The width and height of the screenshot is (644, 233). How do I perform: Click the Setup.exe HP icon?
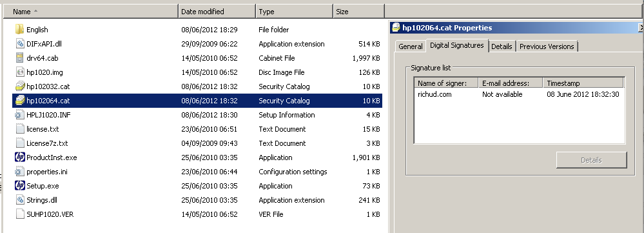(x=20, y=186)
